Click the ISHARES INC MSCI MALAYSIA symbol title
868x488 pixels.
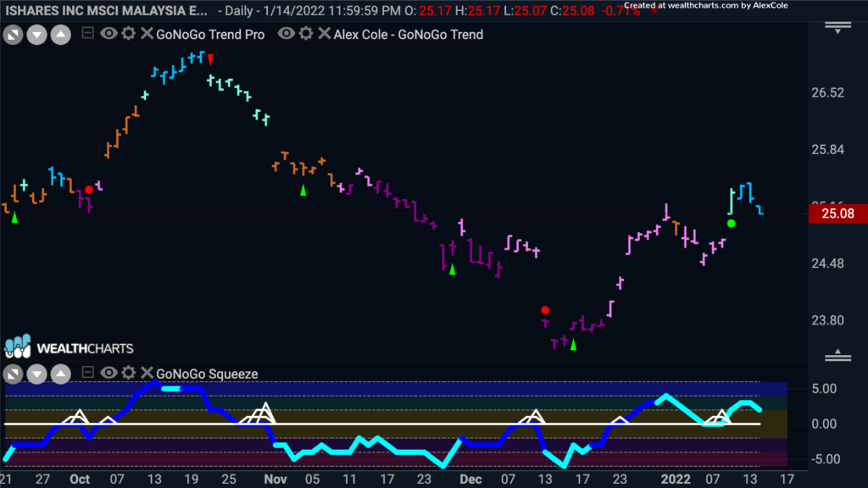point(106,10)
